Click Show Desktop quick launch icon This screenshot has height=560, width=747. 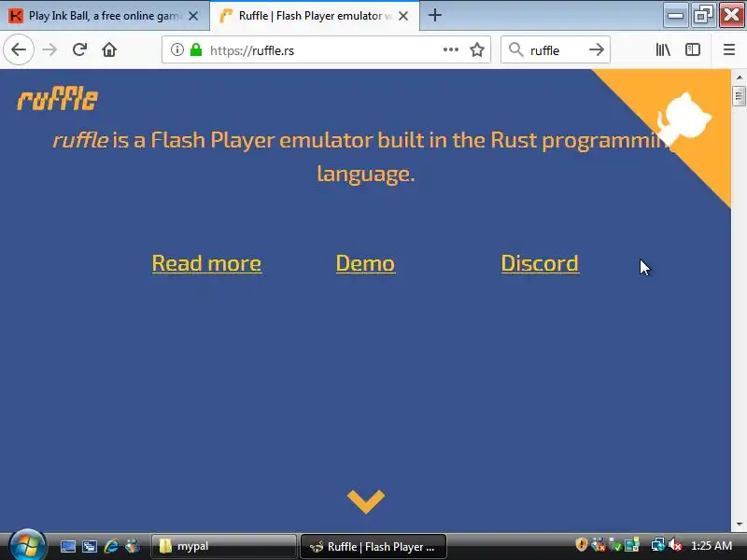[67, 546]
